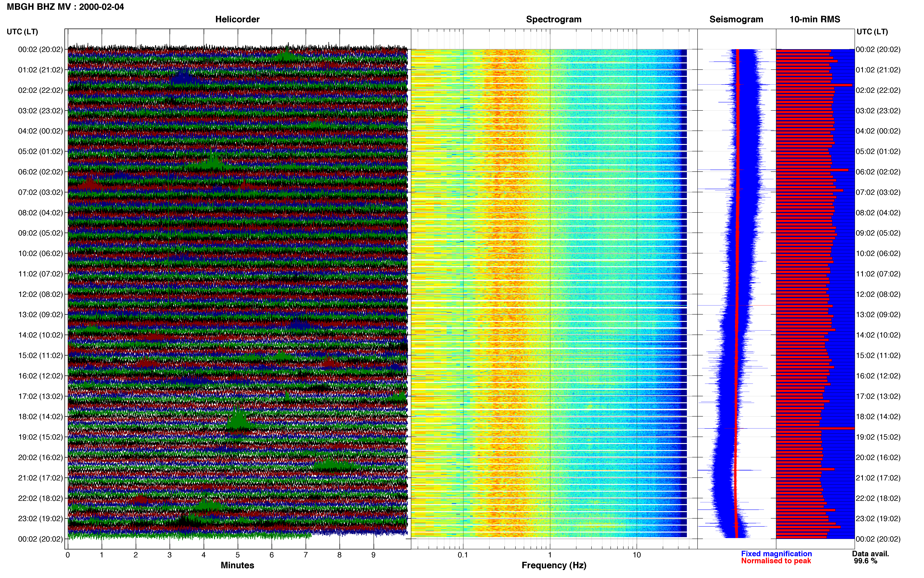924x578 pixels.
Task: Click the left '14:02 (10:02)' time label
Action: click(x=41, y=335)
